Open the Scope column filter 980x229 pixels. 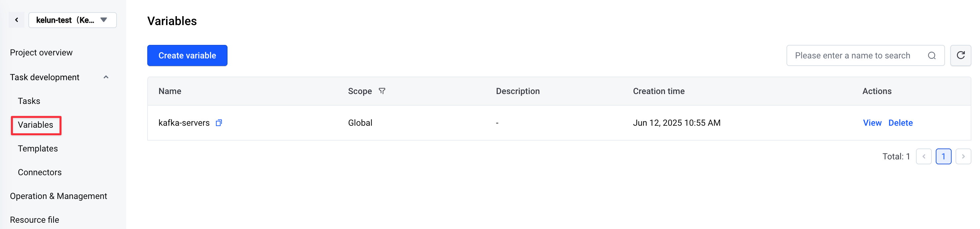(x=382, y=91)
